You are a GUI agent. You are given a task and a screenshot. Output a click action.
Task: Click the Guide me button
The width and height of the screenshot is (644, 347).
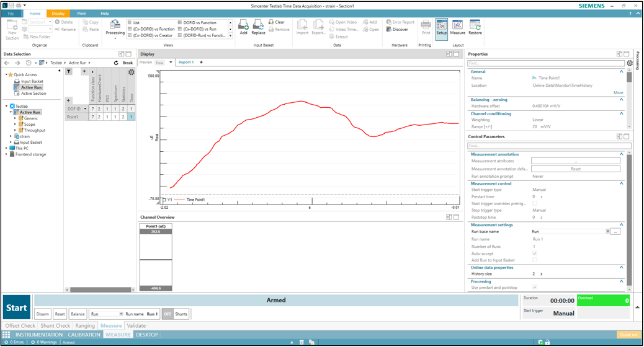[629, 335]
